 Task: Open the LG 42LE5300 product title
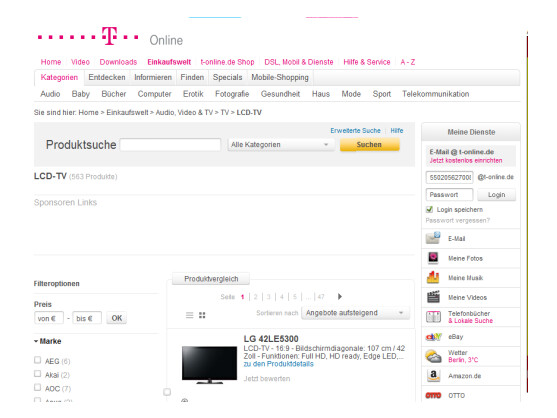(x=271, y=339)
